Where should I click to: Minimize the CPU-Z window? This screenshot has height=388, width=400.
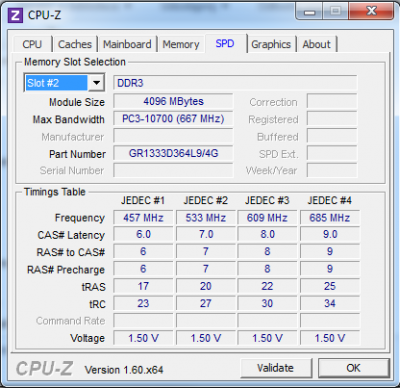tap(309, 12)
